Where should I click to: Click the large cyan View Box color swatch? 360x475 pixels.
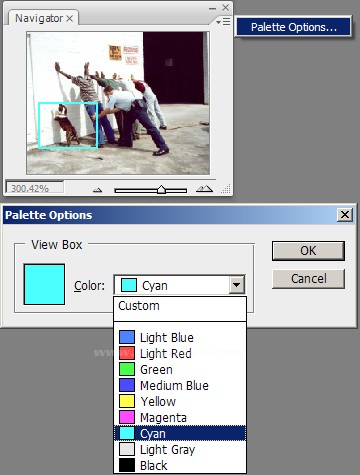click(x=44, y=284)
